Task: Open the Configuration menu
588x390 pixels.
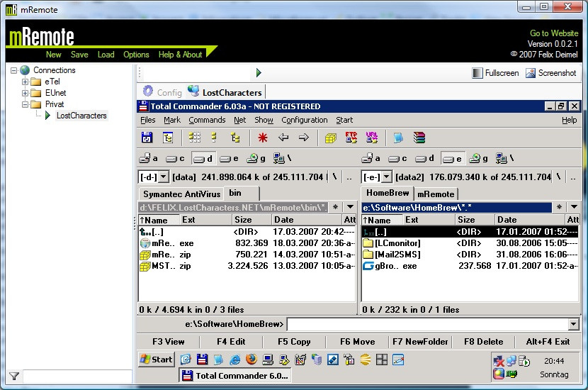Action: [305, 120]
